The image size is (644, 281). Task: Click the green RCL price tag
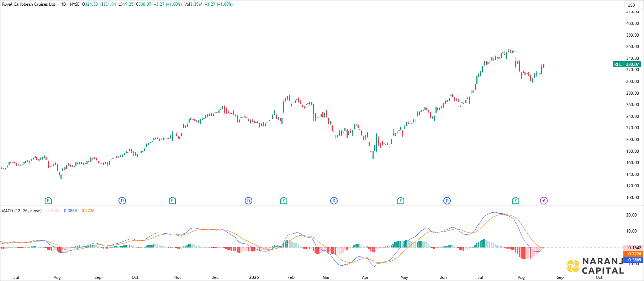point(618,64)
